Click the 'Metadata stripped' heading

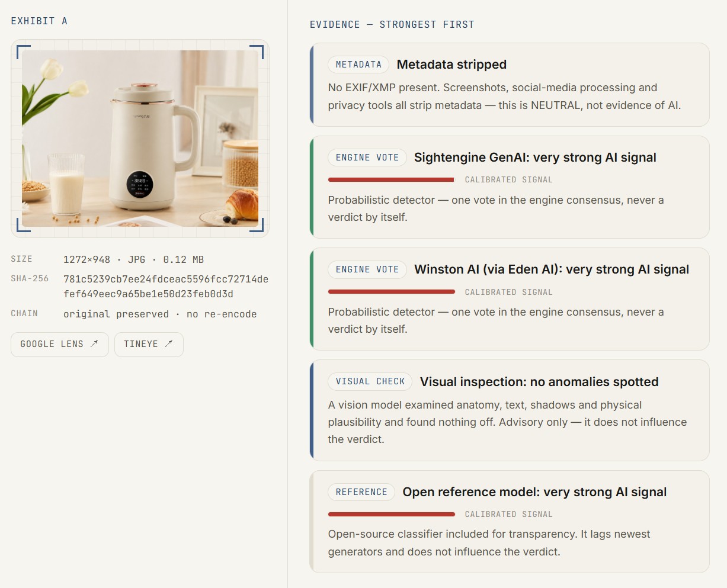click(x=451, y=65)
